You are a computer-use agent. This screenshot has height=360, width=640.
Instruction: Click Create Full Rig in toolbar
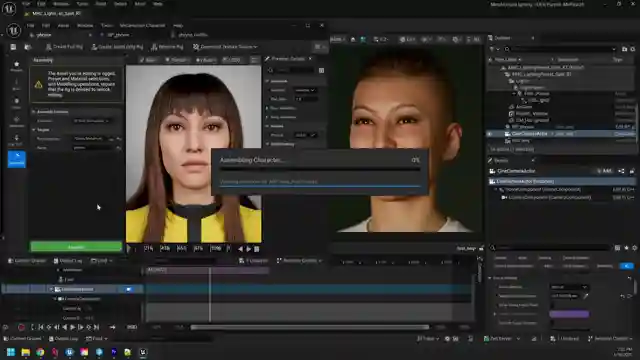pyautogui.click(x=64, y=47)
